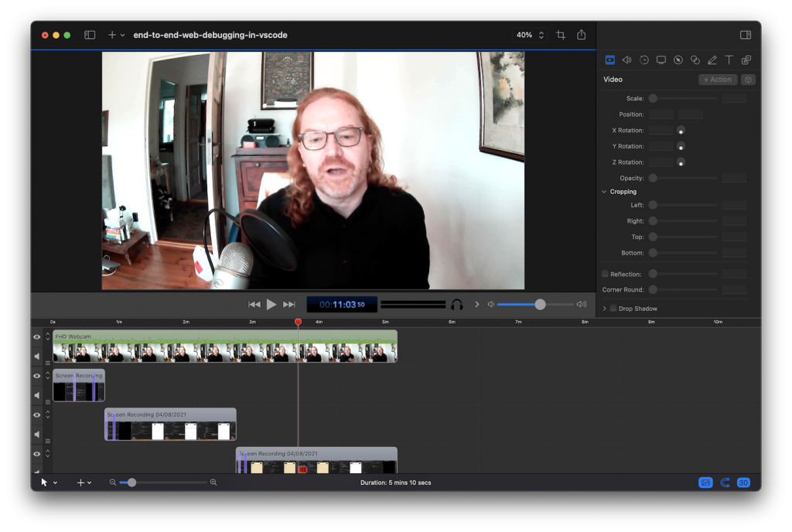Open the 40% canvas zoom stepper
The image size is (792, 532).
[529, 35]
